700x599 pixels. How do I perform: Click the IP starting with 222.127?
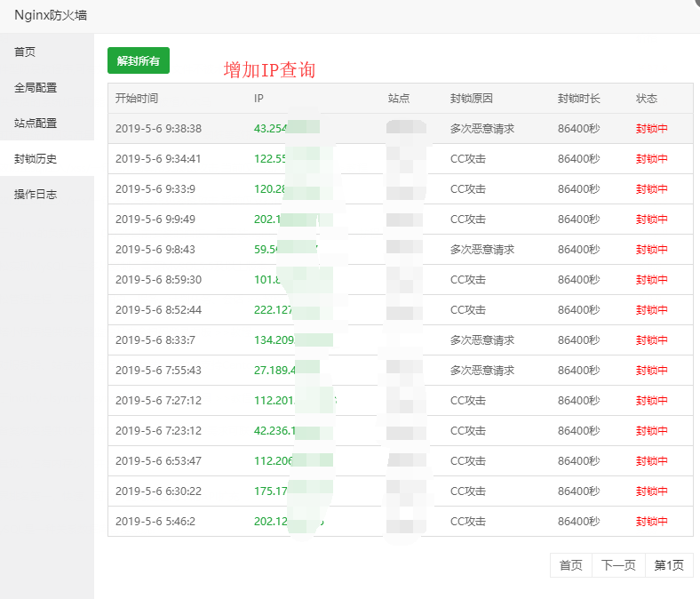tap(273, 310)
